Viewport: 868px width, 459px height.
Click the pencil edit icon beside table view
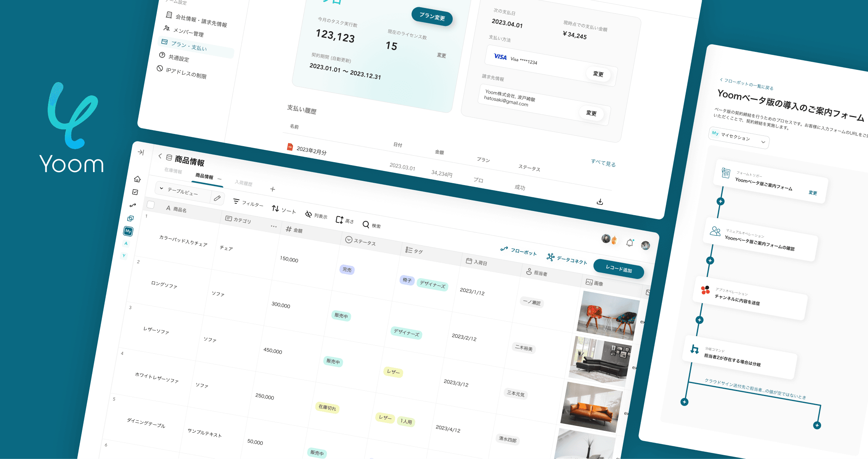[x=217, y=198]
